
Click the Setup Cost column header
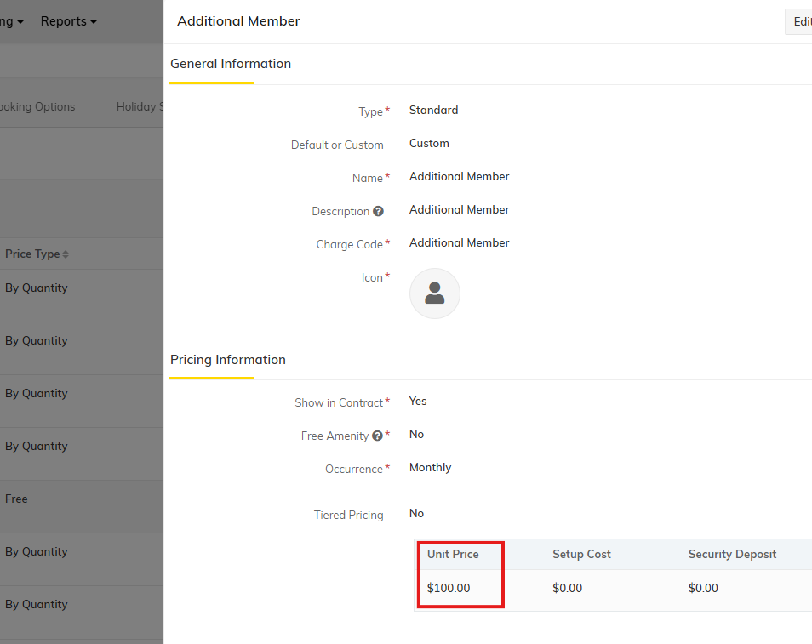point(581,554)
